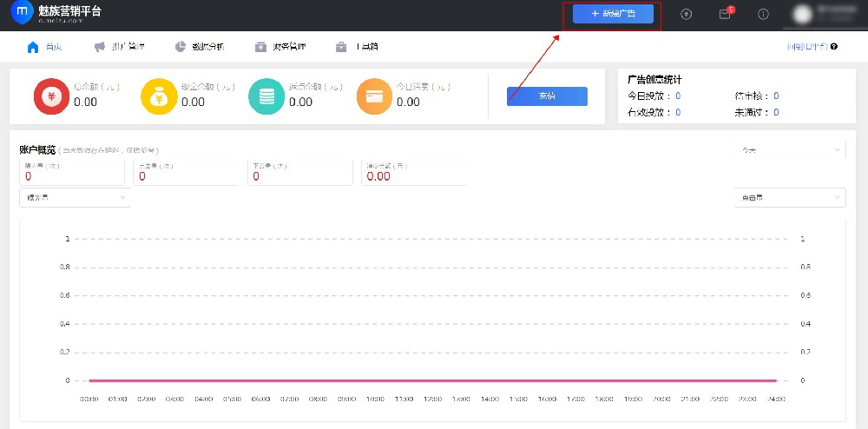Open the promotion management tab with megaphone
The width and height of the screenshot is (868, 429).
[x=120, y=47]
